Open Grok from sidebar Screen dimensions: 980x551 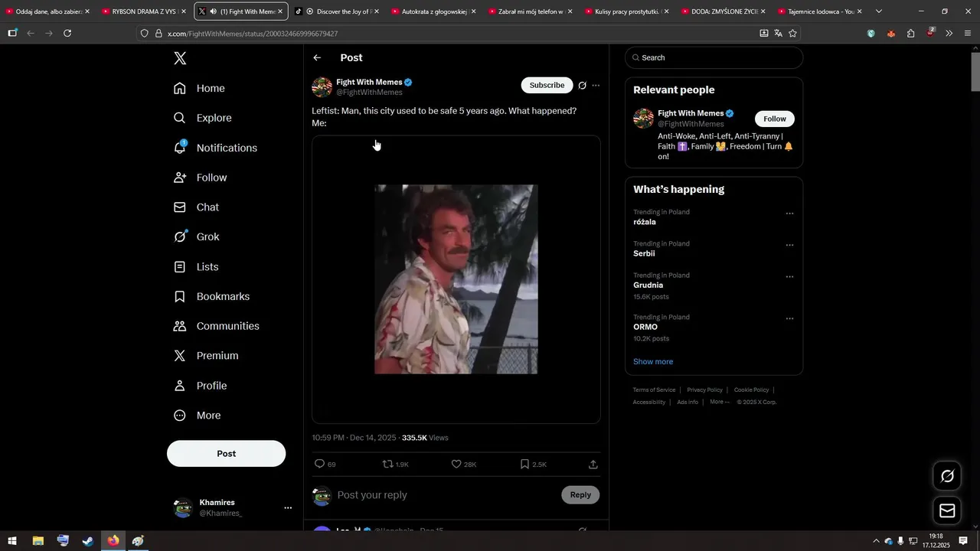(197, 237)
